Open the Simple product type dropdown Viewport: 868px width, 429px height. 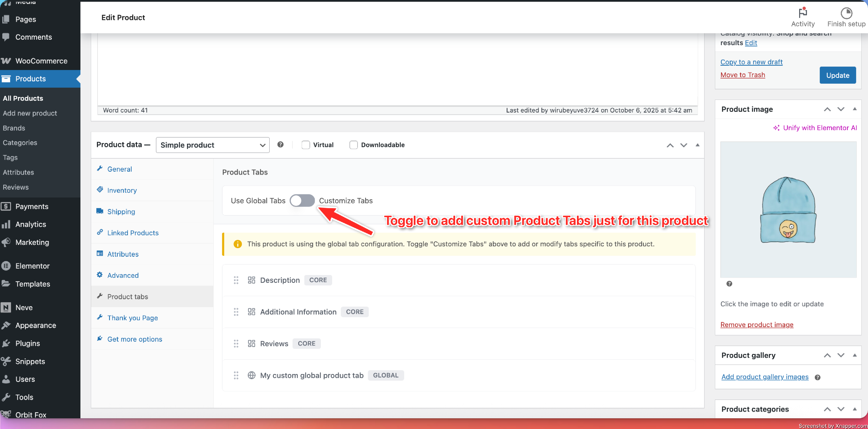pos(212,145)
